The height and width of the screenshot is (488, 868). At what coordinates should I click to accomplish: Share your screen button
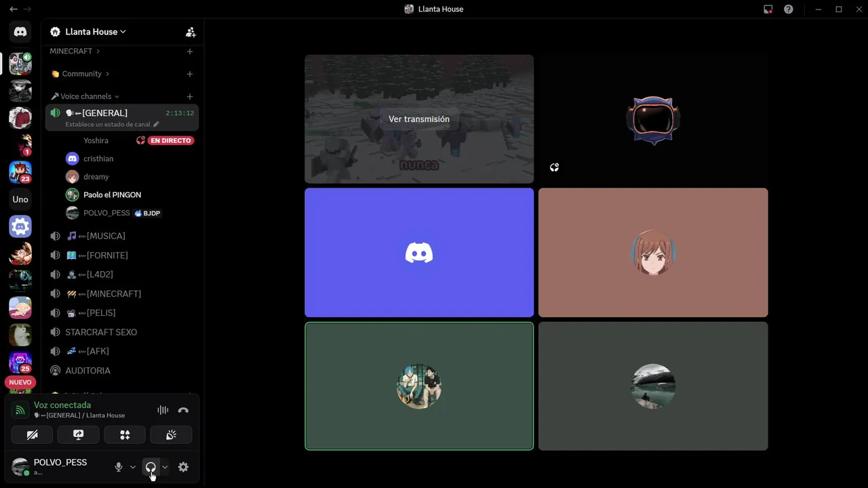[78, 435]
